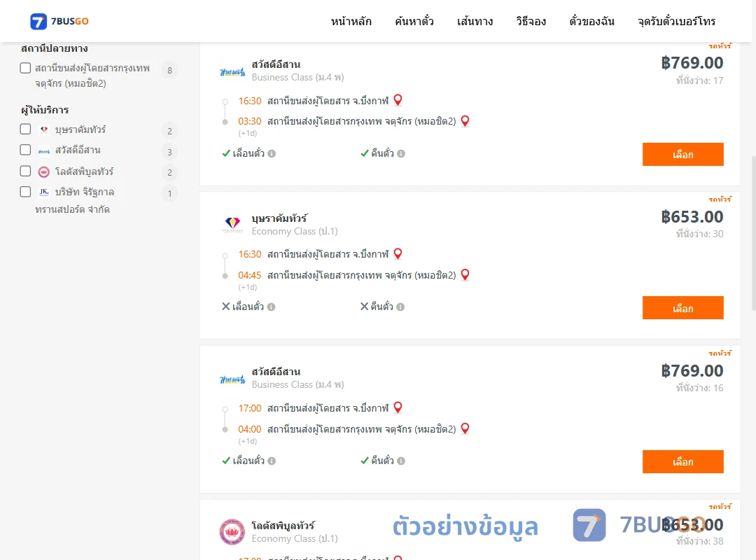Open จุดรับตั๋วเบอร์โทร menu item
Image resolution: width=756 pixels, height=560 pixels.
click(676, 21)
